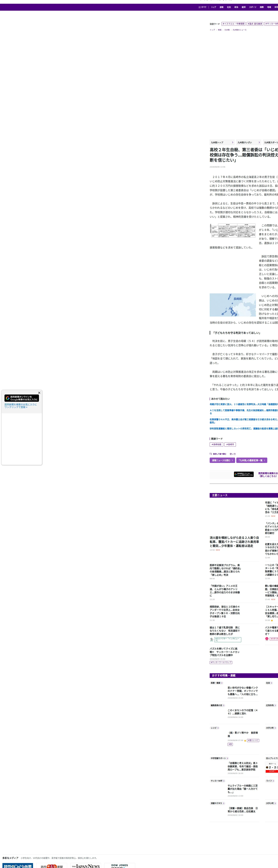278x868 pixels.
Task: Select 国際 in the navigation bar
Action: (262, 7)
